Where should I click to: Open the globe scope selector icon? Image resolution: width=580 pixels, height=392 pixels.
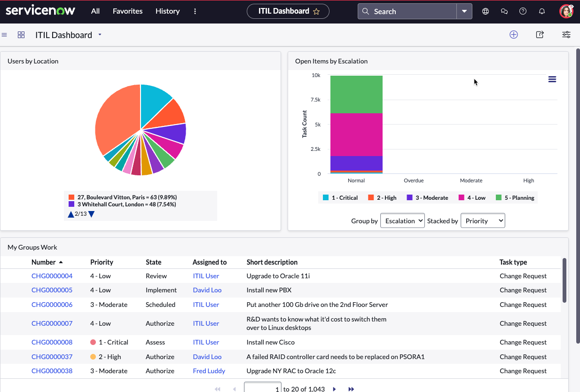click(x=486, y=11)
